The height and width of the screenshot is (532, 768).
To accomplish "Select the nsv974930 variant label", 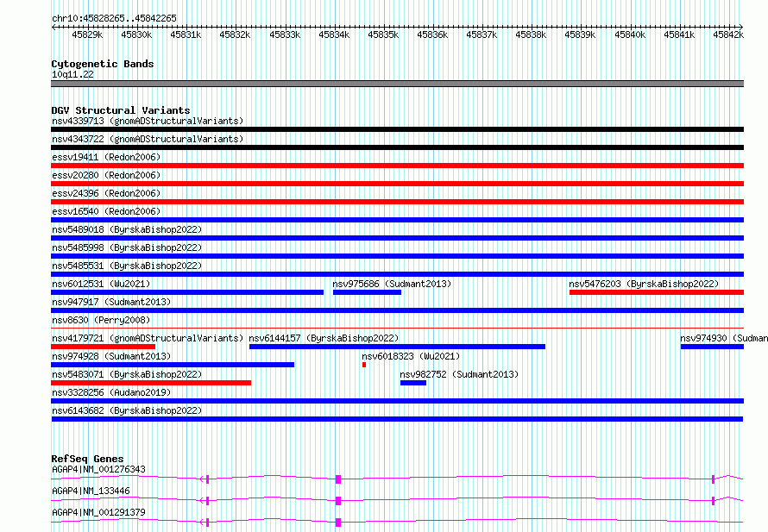I will click(723, 338).
